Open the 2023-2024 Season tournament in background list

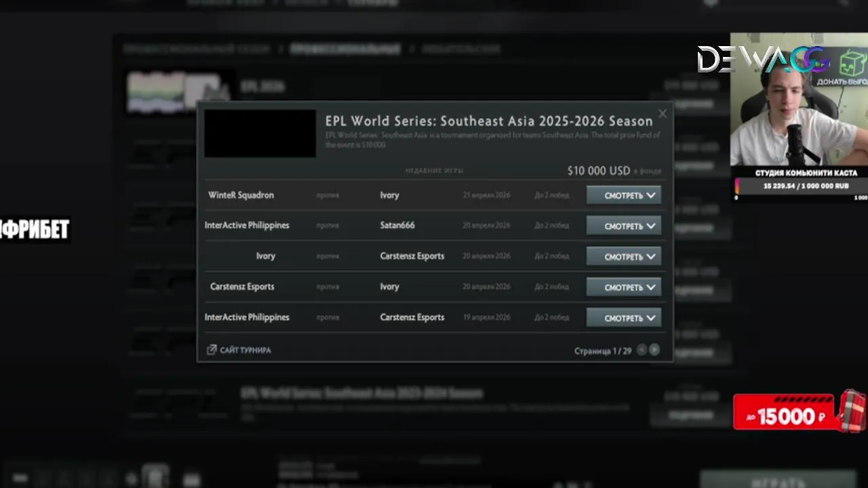click(x=361, y=393)
